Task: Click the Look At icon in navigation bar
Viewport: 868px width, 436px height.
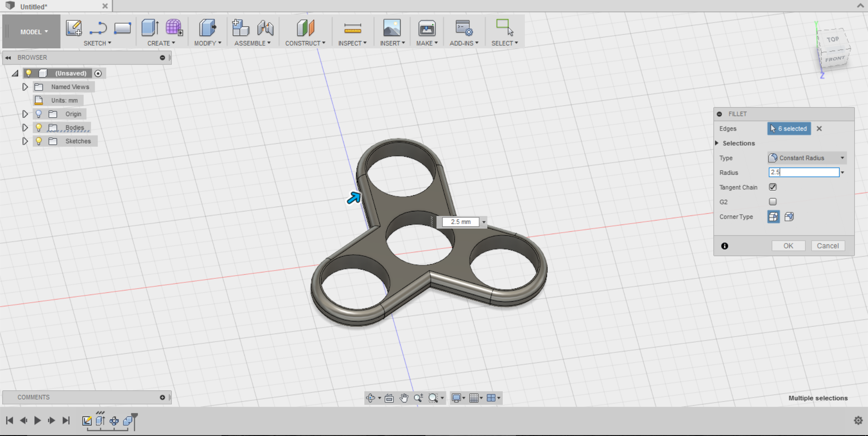Action: [x=389, y=398]
